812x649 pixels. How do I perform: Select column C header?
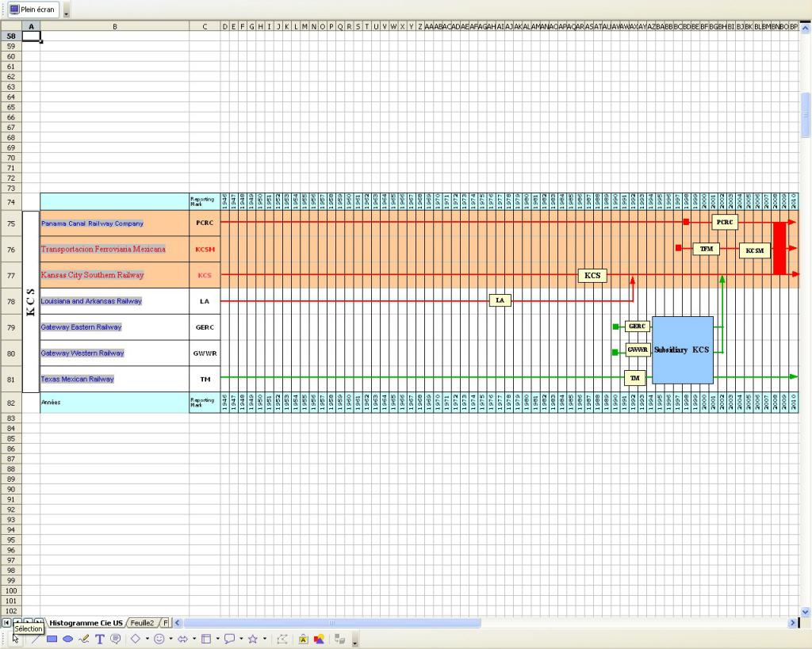pyautogui.click(x=205, y=26)
